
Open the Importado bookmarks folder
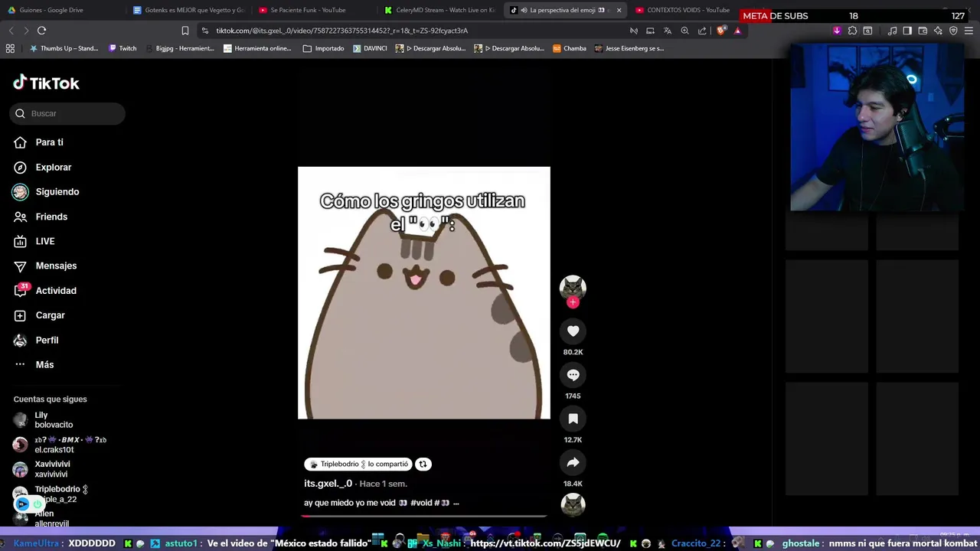click(324, 48)
